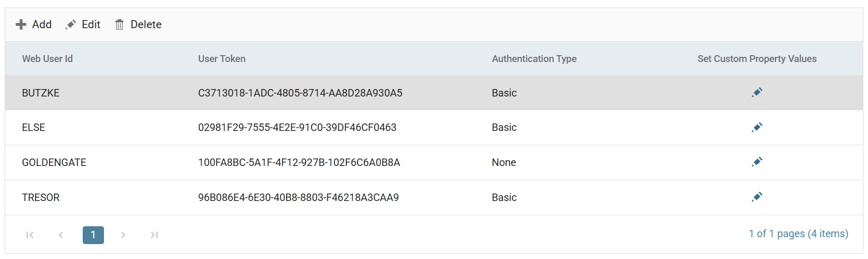This screenshot has width=868, height=259.
Task: Jump to the last page
Action: pos(154,234)
